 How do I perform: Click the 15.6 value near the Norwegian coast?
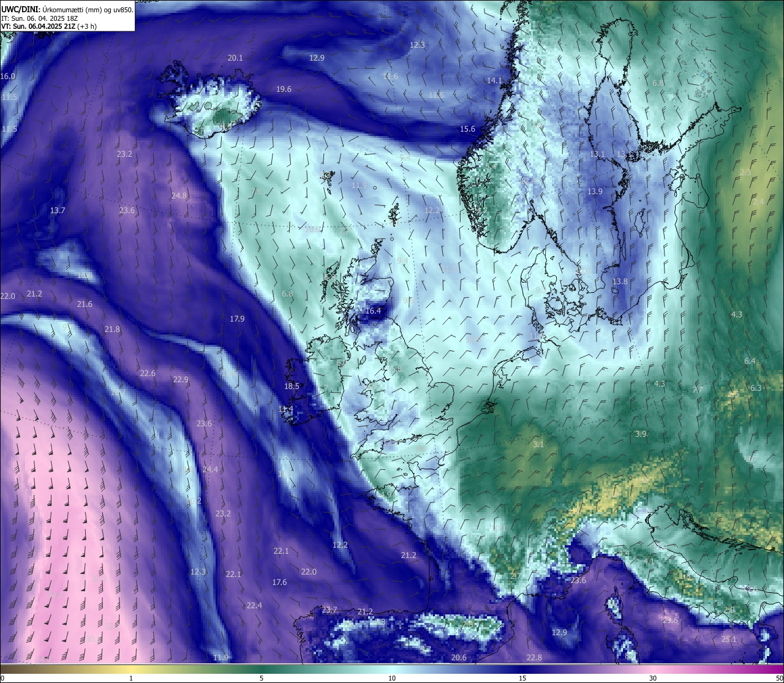[x=467, y=129]
